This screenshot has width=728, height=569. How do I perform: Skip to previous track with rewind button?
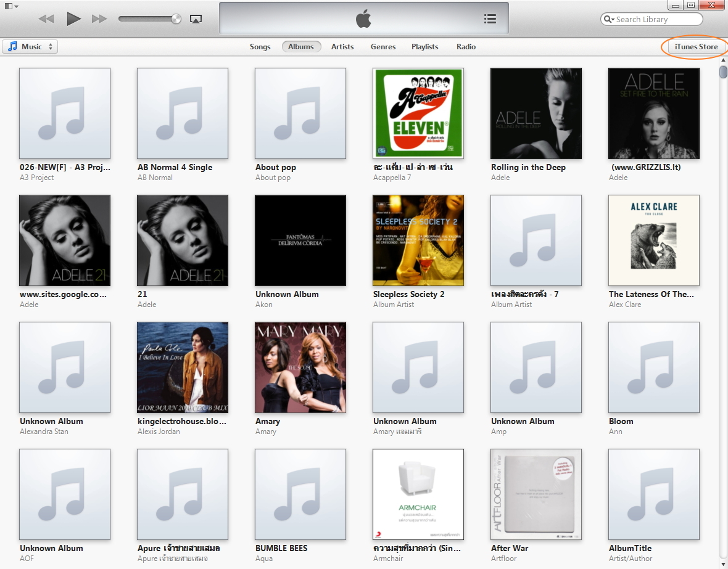tap(46, 19)
